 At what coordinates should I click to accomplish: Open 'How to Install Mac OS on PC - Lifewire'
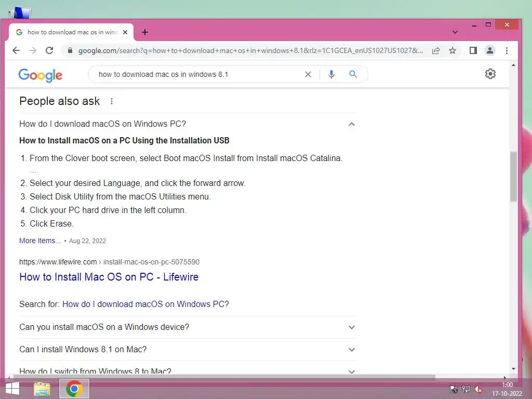(x=109, y=277)
